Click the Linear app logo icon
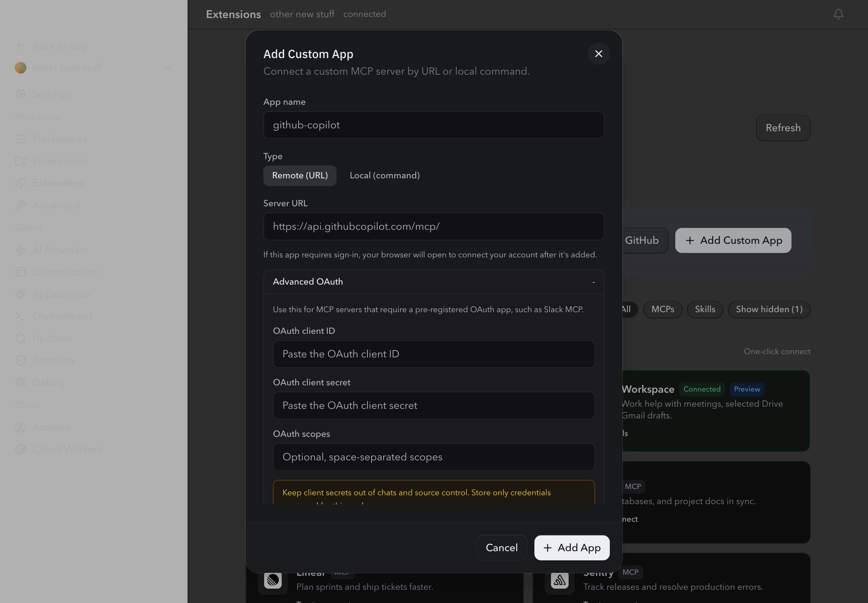868x603 pixels. (273, 580)
